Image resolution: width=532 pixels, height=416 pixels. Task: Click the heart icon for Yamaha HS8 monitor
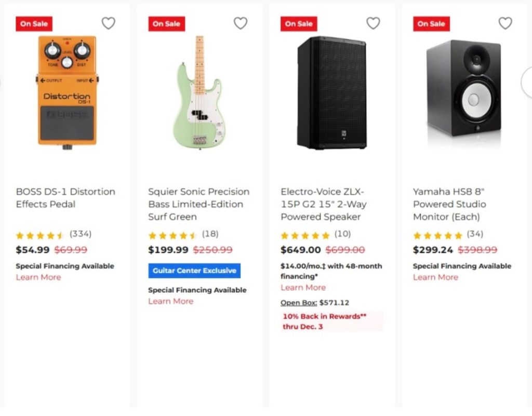[x=505, y=23]
